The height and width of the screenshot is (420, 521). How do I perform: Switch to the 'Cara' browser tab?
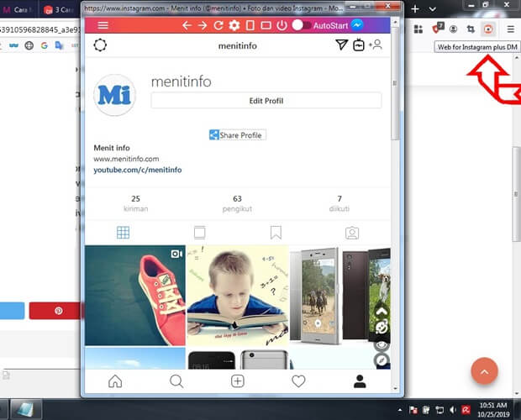click(x=18, y=9)
